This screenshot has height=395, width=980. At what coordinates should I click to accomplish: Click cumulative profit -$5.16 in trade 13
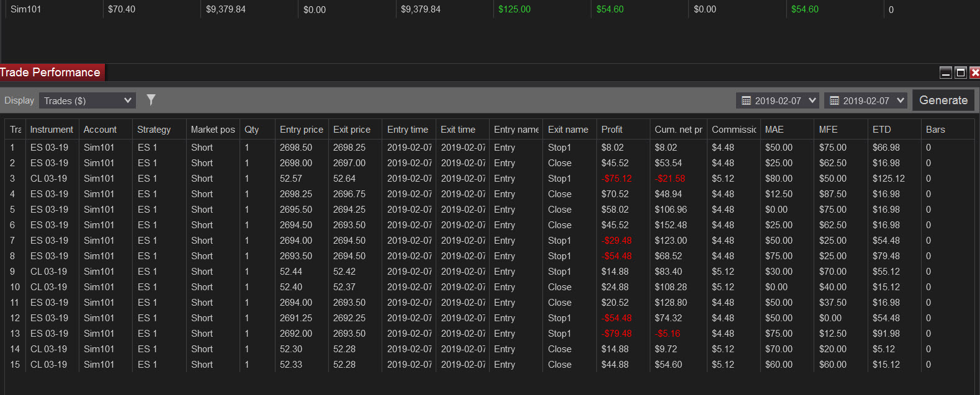pyautogui.click(x=668, y=334)
